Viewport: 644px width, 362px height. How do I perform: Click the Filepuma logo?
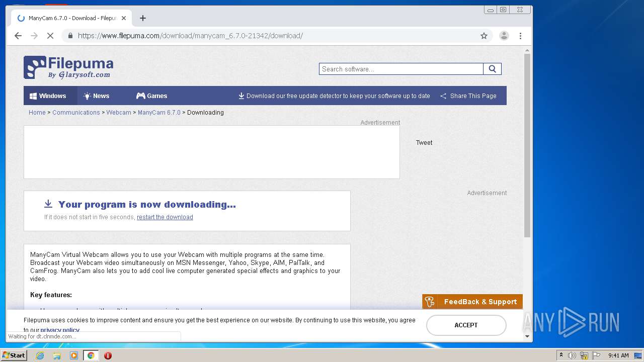(68, 67)
